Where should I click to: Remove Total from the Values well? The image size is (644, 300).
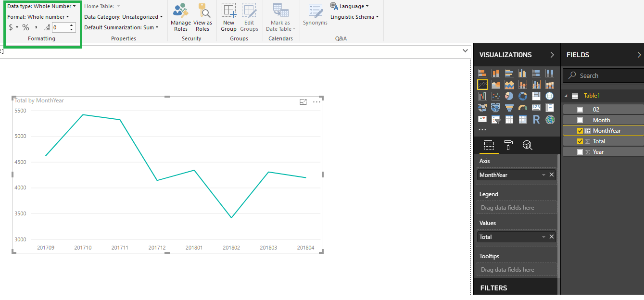coord(552,237)
